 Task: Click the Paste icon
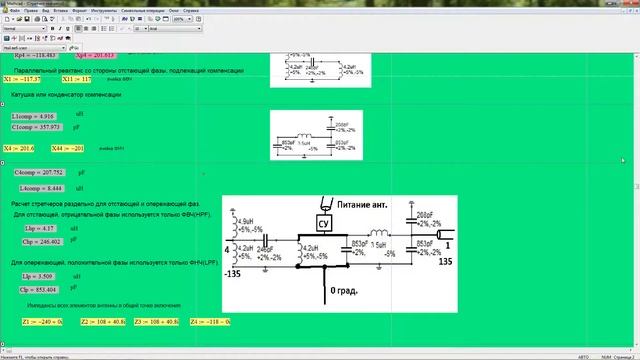[78, 19]
